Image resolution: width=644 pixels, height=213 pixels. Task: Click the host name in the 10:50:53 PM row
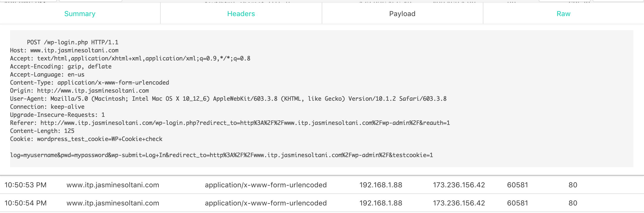[113, 185]
